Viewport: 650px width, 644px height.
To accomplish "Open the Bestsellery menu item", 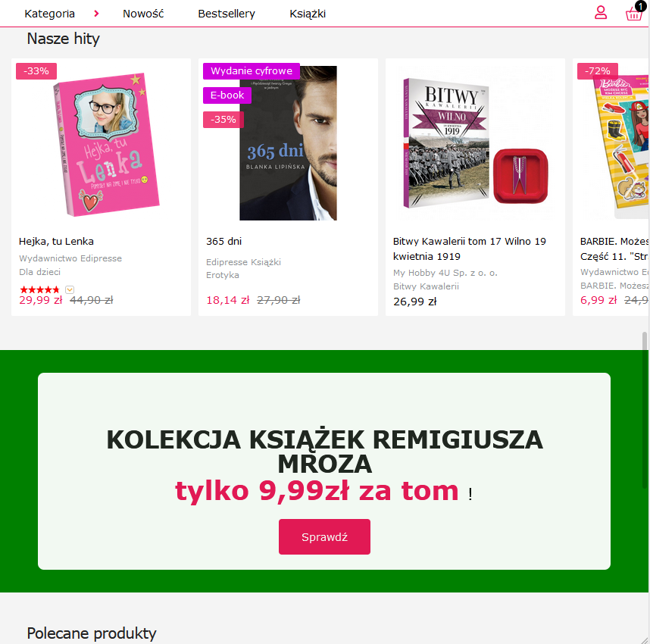I will click(227, 14).
